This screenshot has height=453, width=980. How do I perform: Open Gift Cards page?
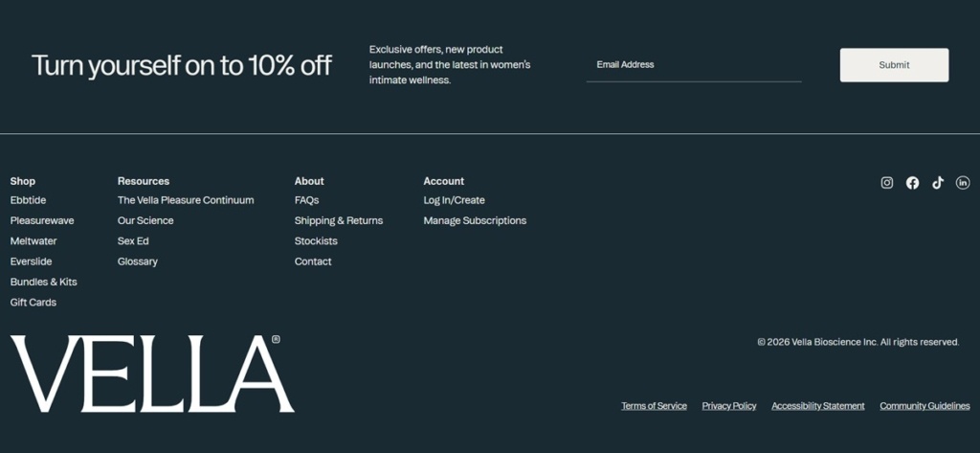[33, 303]
